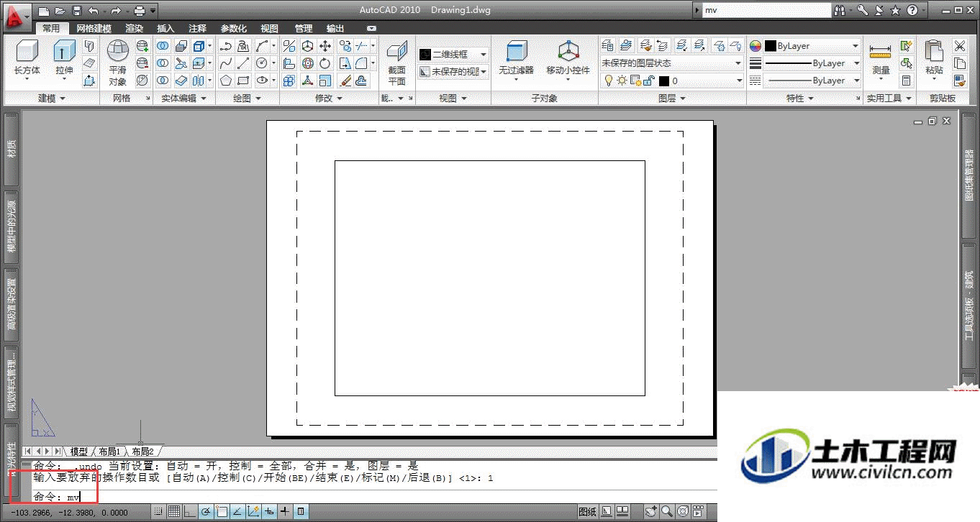
Task: Click the Save disk icon
Action: tap(76, 11)
